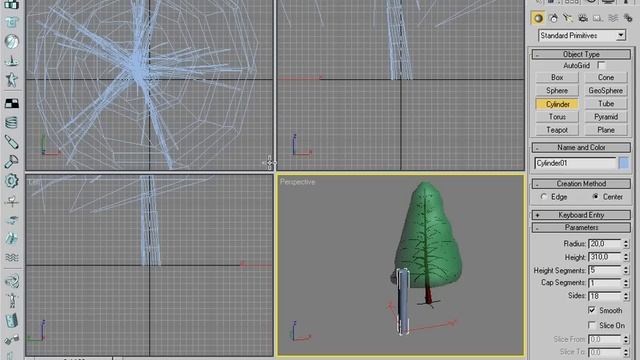Click the Sides spinner arrows

click(626, 296)
